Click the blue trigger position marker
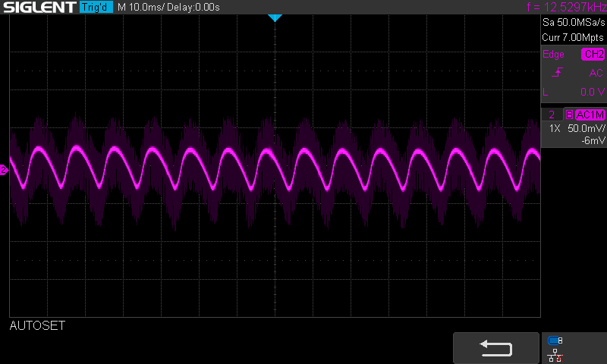 275,17
